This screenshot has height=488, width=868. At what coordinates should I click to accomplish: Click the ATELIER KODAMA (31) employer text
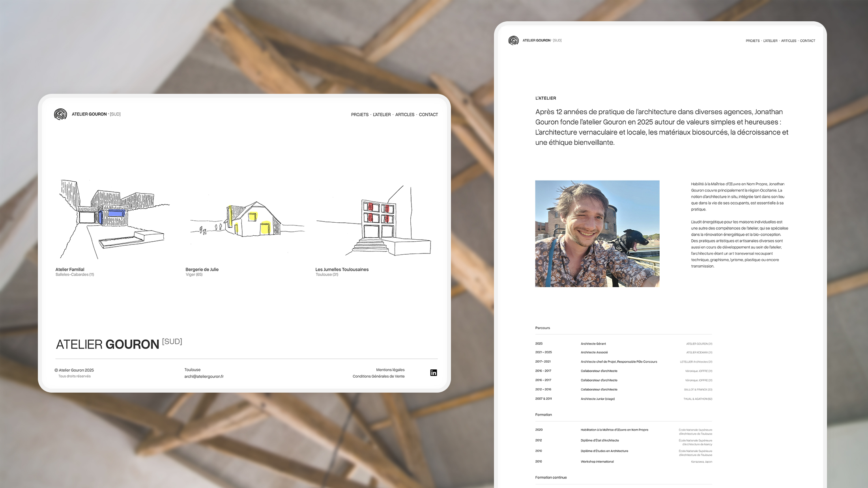[x=699, y=352]
